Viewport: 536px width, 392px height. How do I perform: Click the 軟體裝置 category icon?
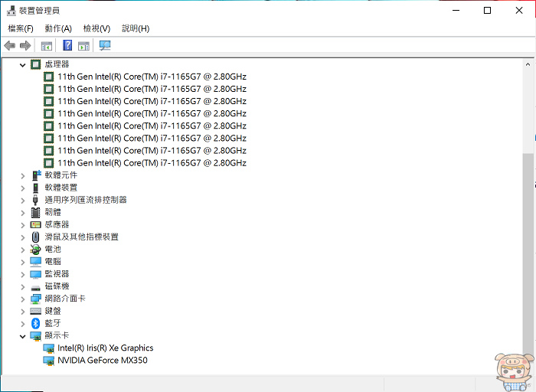pos(35,188)
